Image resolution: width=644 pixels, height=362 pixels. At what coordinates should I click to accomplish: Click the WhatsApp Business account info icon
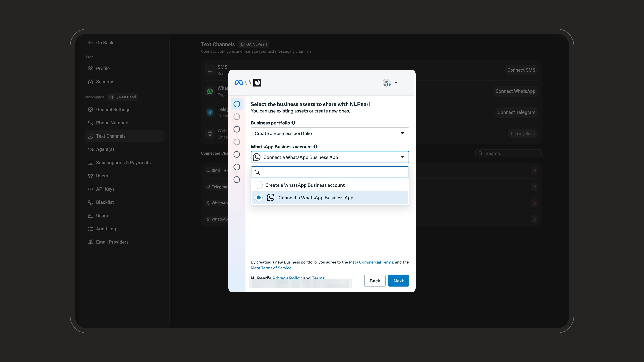[315, 147]
